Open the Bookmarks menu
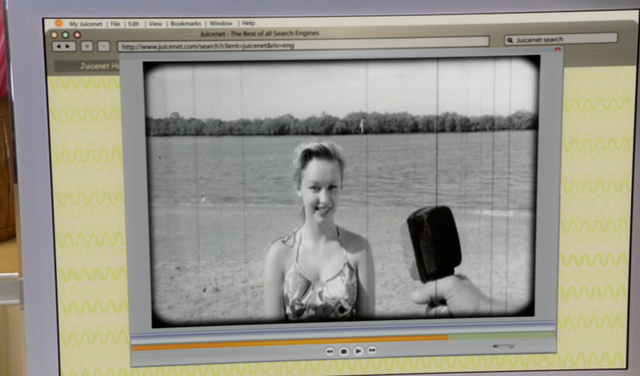 pos(186,24)
